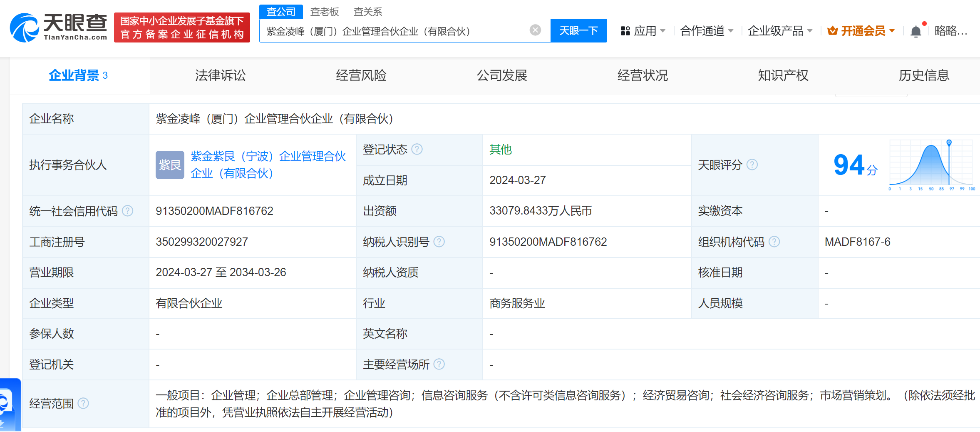The image size is (980, 432).
Task: Click the TianYanCha logo
Action: (58, 27)
